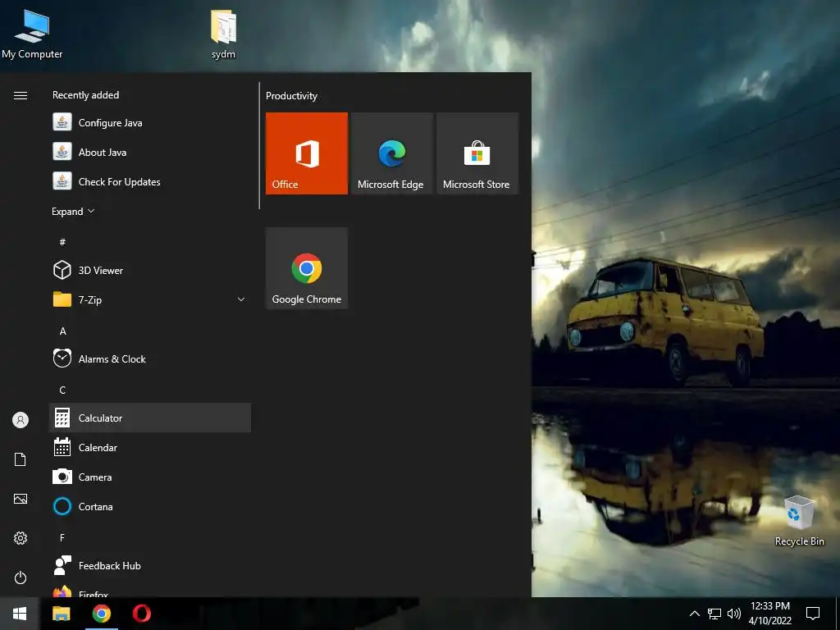Open the Office tile

pyautogui.click(x=307, y=153)
